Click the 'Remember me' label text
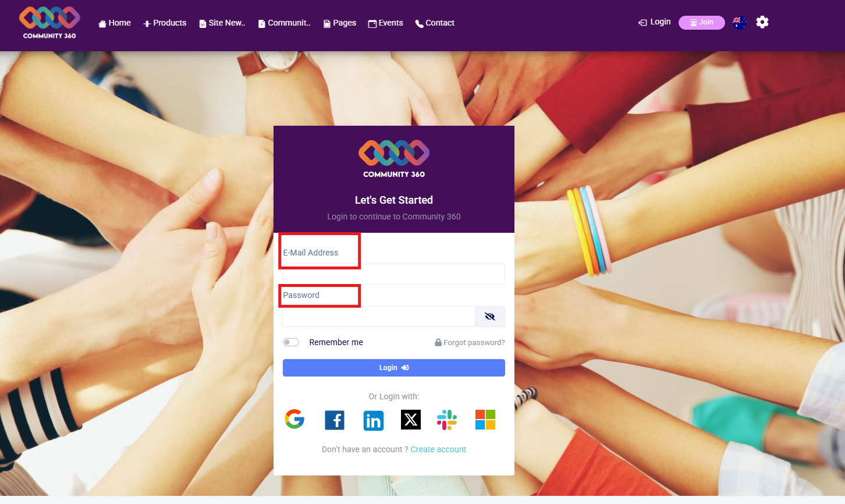Viewport: 845px width, 504px height. (x=336, y=342)
